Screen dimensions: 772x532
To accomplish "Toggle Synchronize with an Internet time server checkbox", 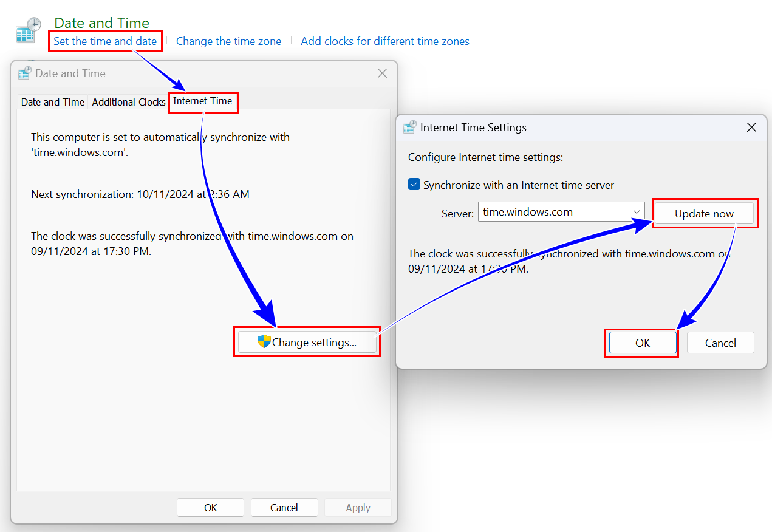I will tap(414, 185).
